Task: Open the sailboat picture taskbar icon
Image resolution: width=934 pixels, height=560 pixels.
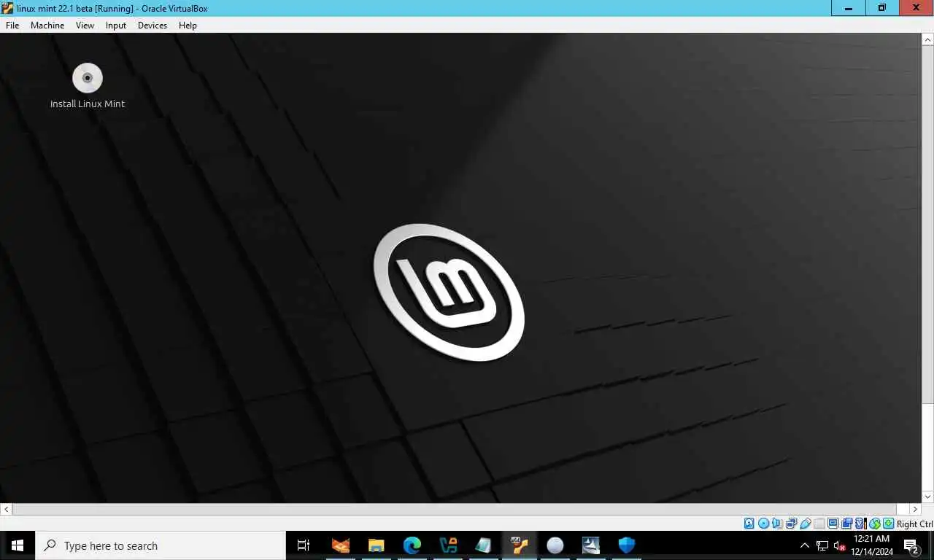Action: (591, 545)
